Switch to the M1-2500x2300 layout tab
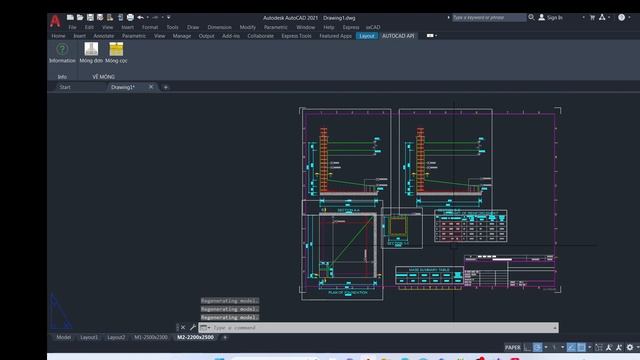640x360 pixels. 151,337
